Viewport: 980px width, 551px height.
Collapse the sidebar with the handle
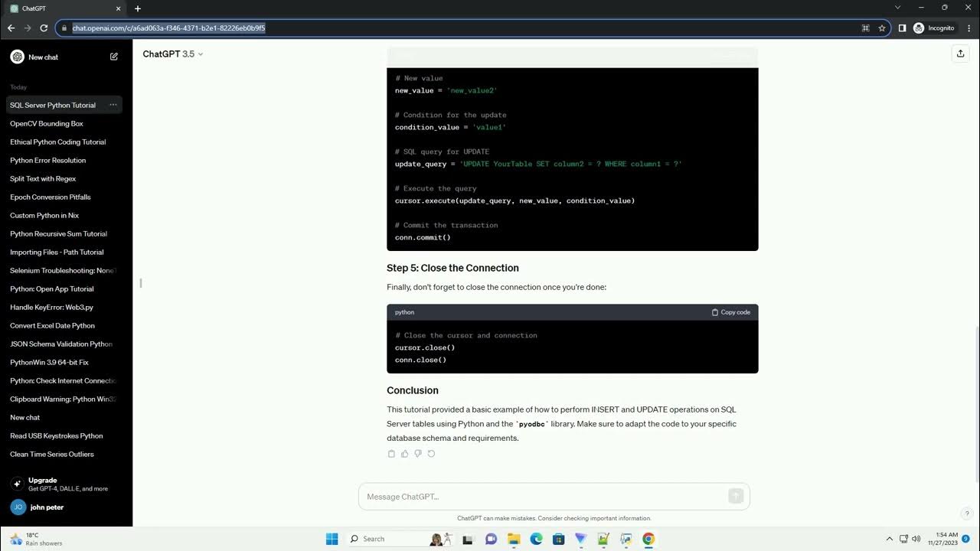(x=141, y=283)
